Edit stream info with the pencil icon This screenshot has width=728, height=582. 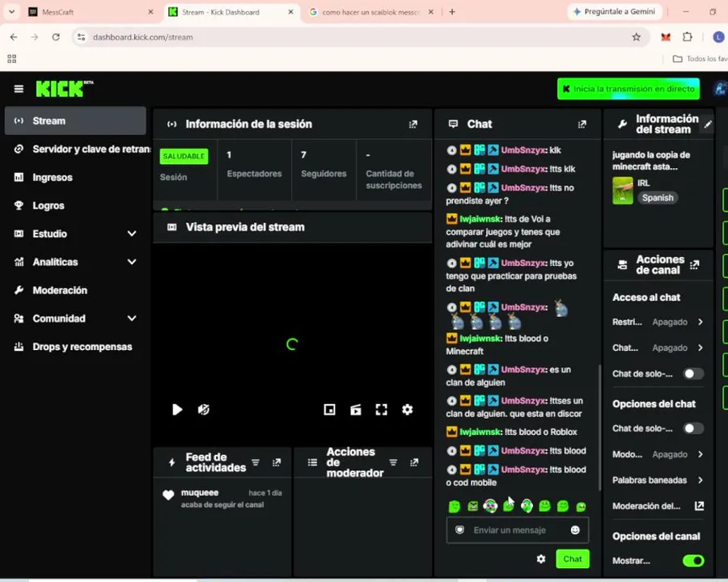point(708,124)
